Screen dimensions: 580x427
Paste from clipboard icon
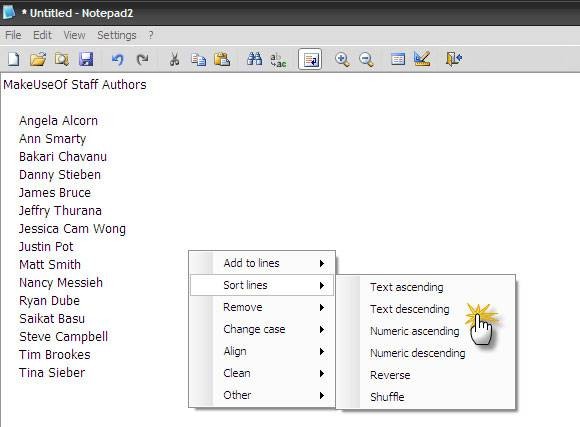click(x=222, y=59)
